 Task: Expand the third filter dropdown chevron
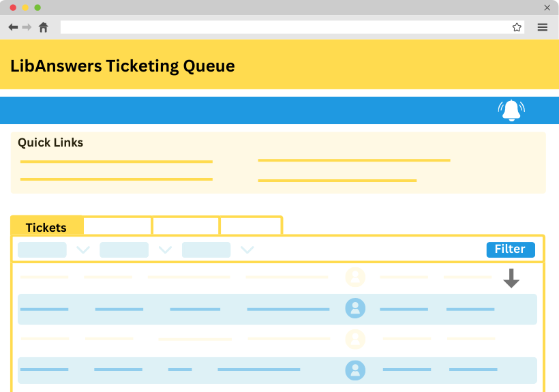(247, 250)
